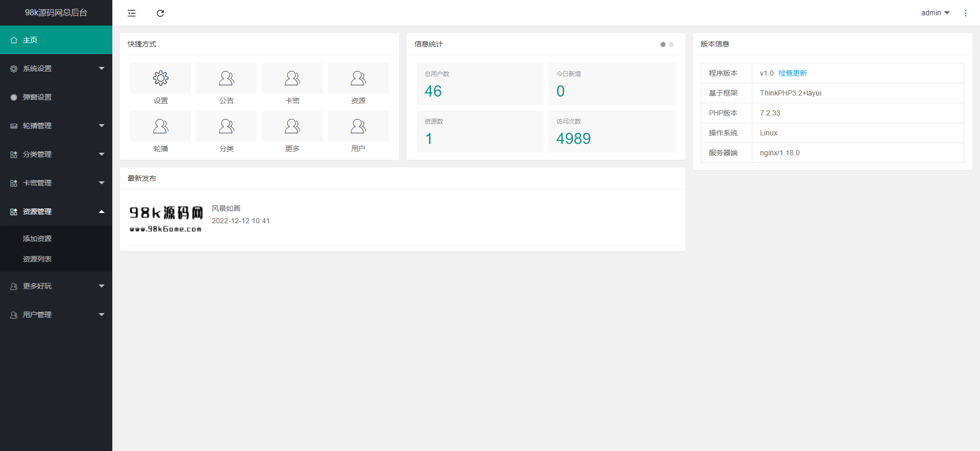The image size is (980, 451).
Task: Click the user icon beside 用户管理
Action: coord(14,315)
